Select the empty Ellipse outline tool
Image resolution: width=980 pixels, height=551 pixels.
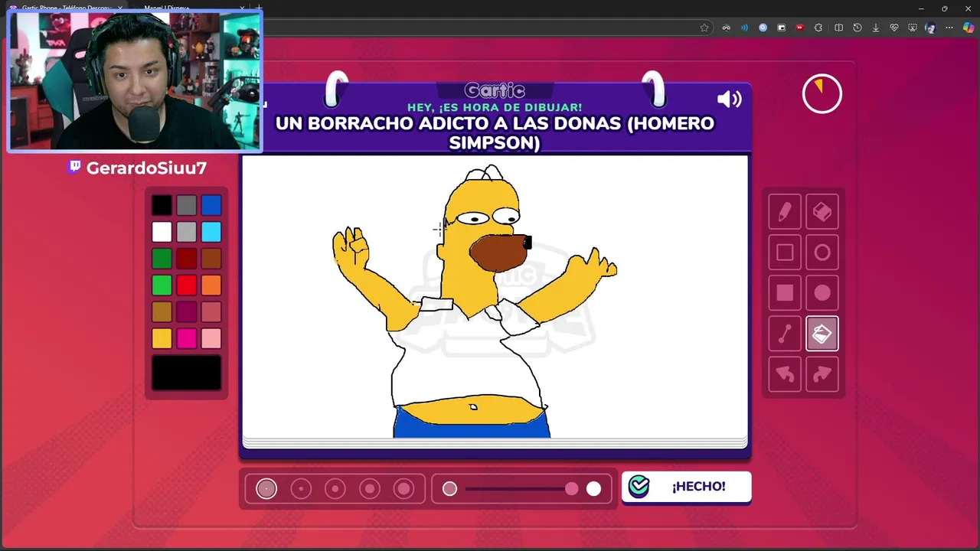(822, 253)
